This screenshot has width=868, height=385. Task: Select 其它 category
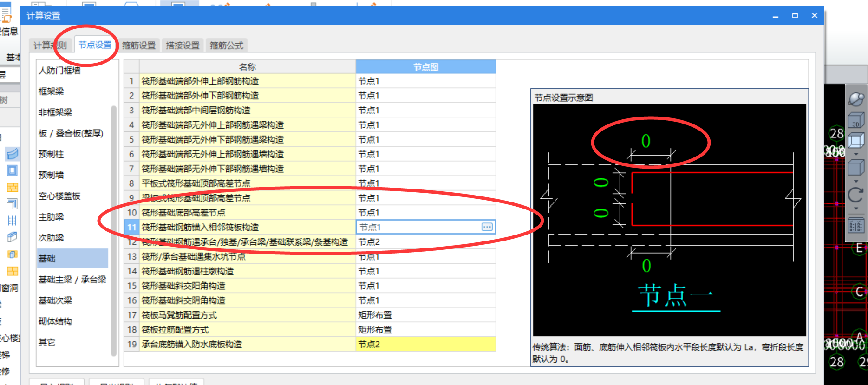click(x=47, y=342)
